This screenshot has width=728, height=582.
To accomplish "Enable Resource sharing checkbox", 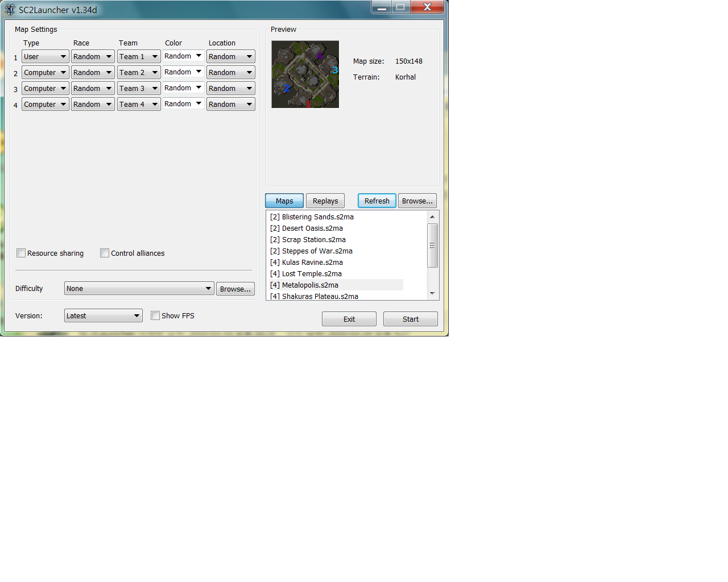I will click(x=21, y=253).
